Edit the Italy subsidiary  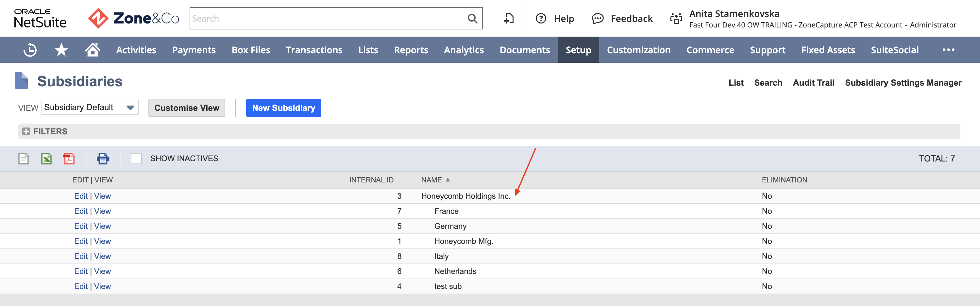click(x=81, y=256)
